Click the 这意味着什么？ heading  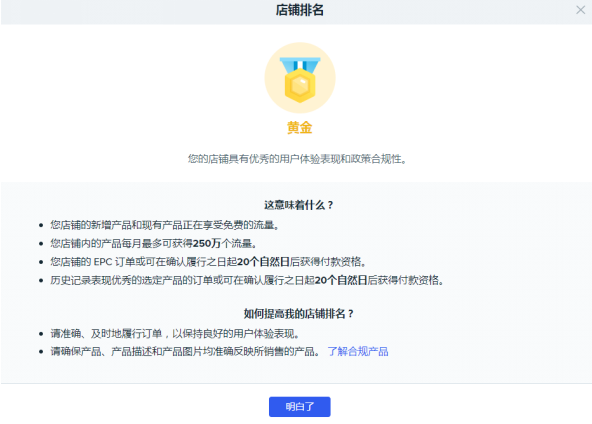click(x=299, y=205)
